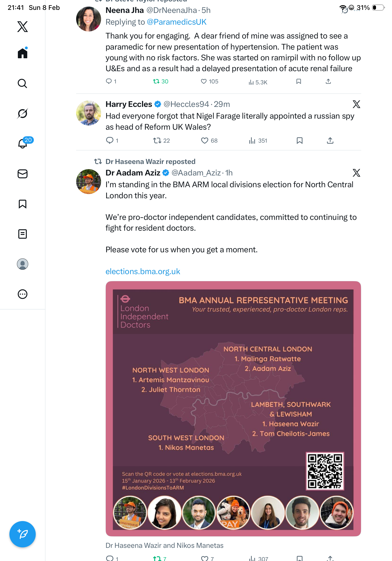Image resolution: width=392 pixels, height=561 pixels.
Task: Open Grok menu on Harry Eccles' post
Action: coord(356,104)
